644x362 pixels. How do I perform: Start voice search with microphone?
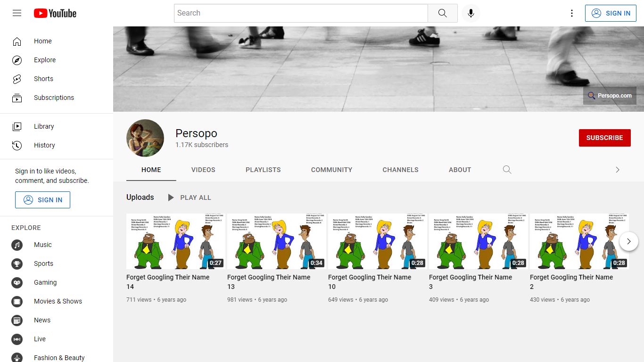point(471,13)
